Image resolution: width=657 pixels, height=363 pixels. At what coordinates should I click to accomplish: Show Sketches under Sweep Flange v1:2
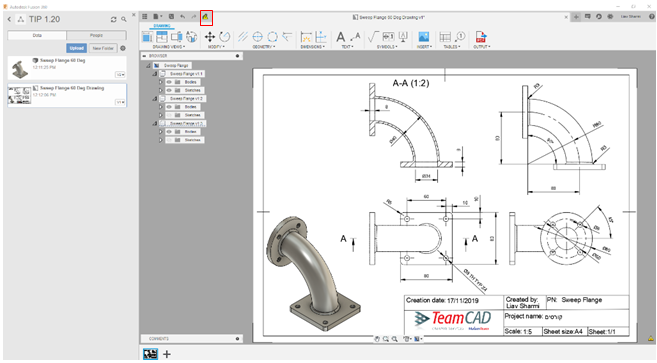(169, 115)
